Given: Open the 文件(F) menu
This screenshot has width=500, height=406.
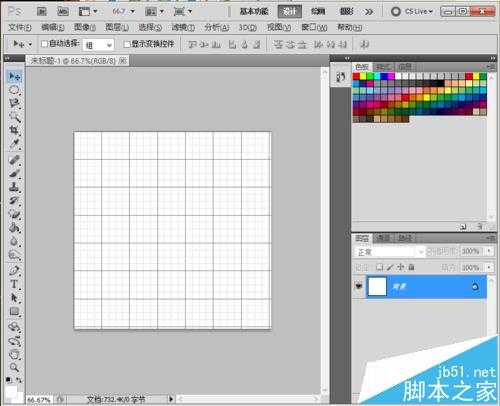Looking at the screenshot, I should pos(20,27).
